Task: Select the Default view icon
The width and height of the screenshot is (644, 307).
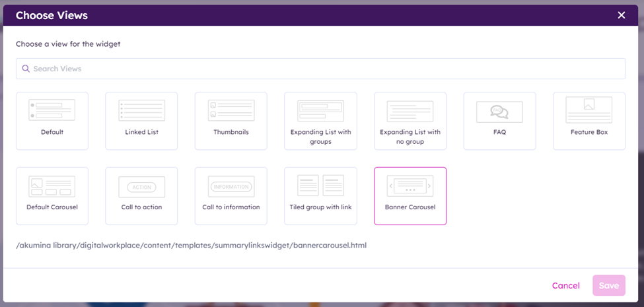Action: 52,110
